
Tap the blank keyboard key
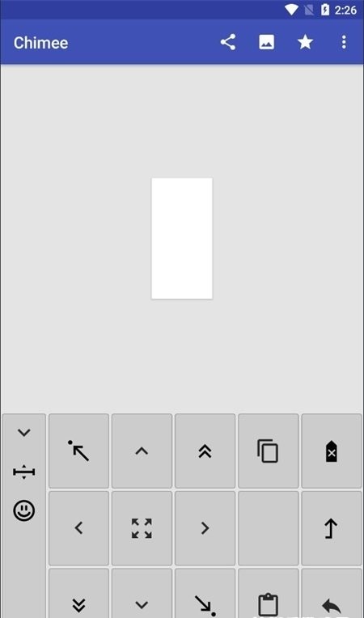(269, 528)
